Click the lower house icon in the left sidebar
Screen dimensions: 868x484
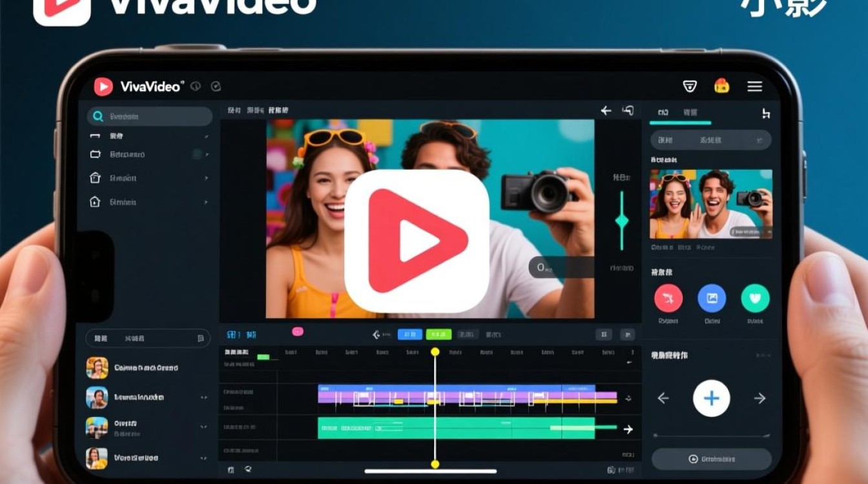(95, 202)
